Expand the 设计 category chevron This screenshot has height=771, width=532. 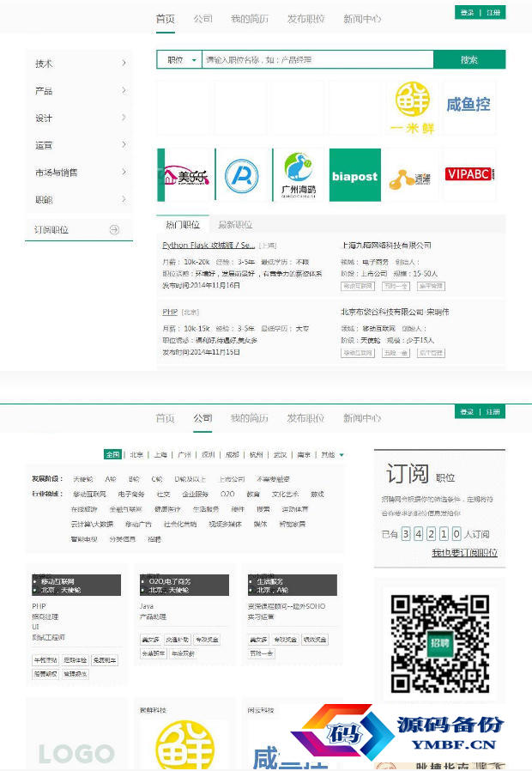pos(124,117)
